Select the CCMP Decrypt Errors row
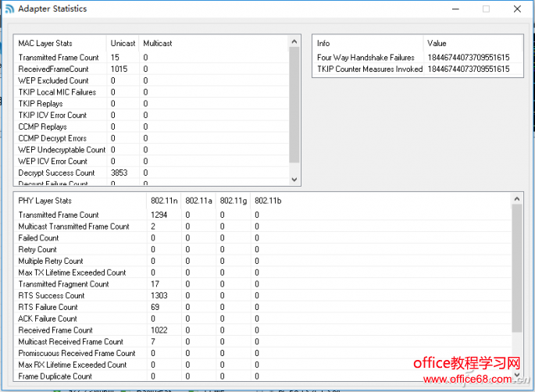 pyautogui.click(x=152, y=138)
